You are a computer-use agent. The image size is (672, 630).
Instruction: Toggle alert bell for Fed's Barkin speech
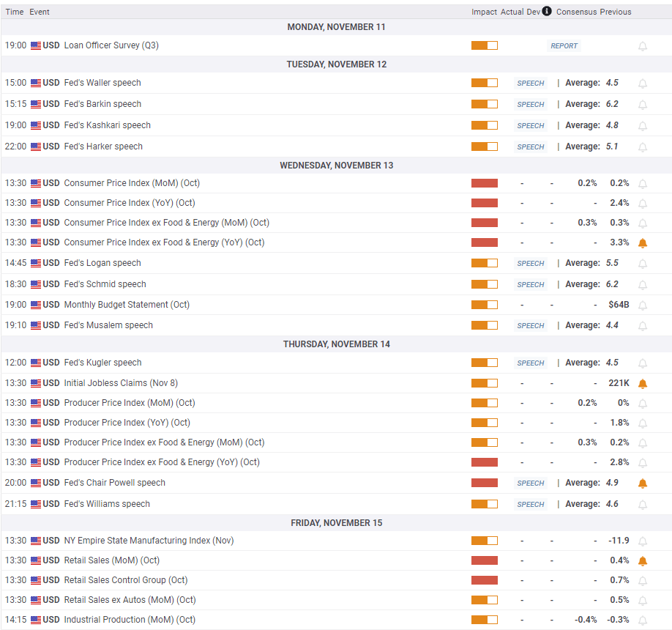tap(643, 105)
